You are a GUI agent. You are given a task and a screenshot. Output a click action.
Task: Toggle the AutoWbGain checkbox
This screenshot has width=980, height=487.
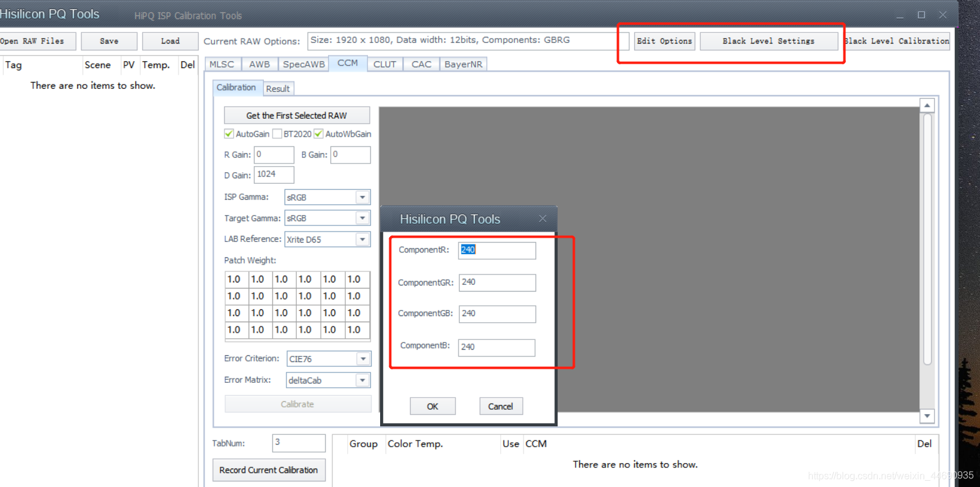pos(318,134)
